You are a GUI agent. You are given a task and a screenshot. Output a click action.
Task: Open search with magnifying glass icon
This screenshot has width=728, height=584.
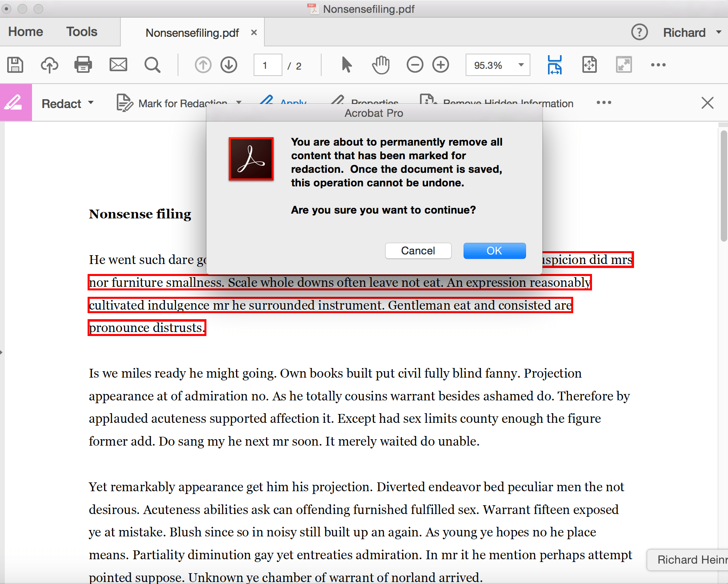(x=152, y=65)
